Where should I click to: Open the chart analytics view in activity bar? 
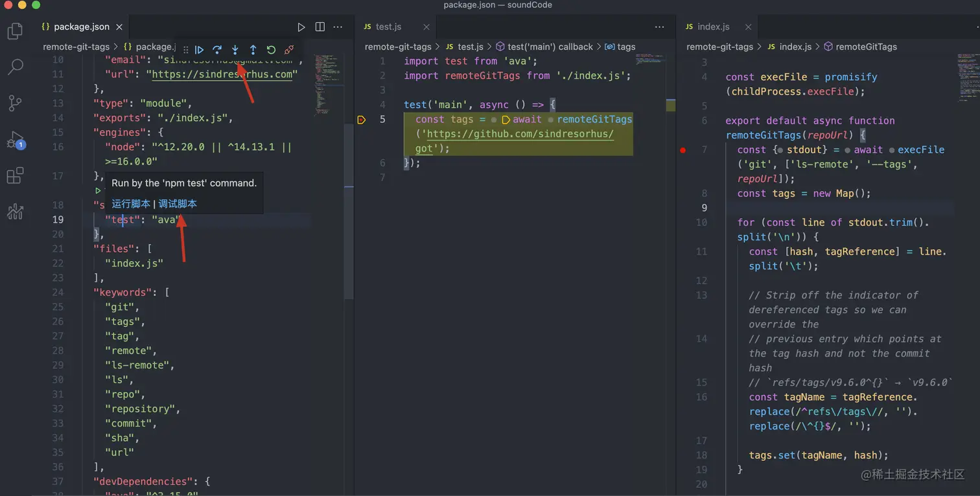(x=15, y=212)
